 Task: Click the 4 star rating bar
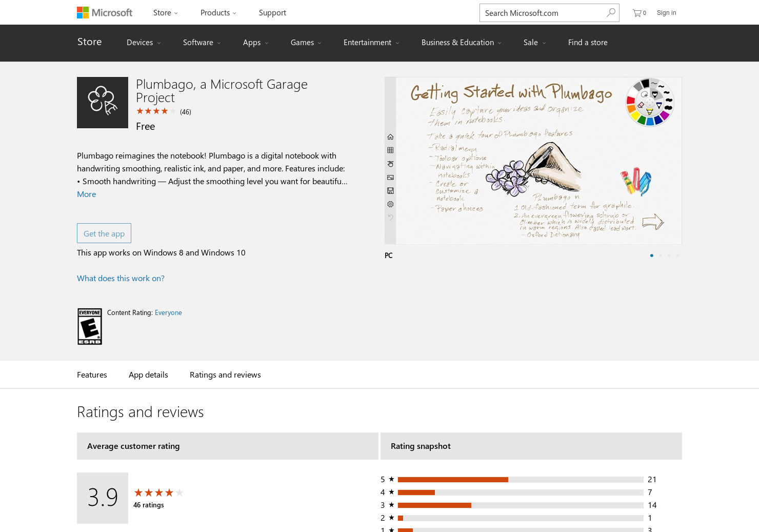[521, 492]
